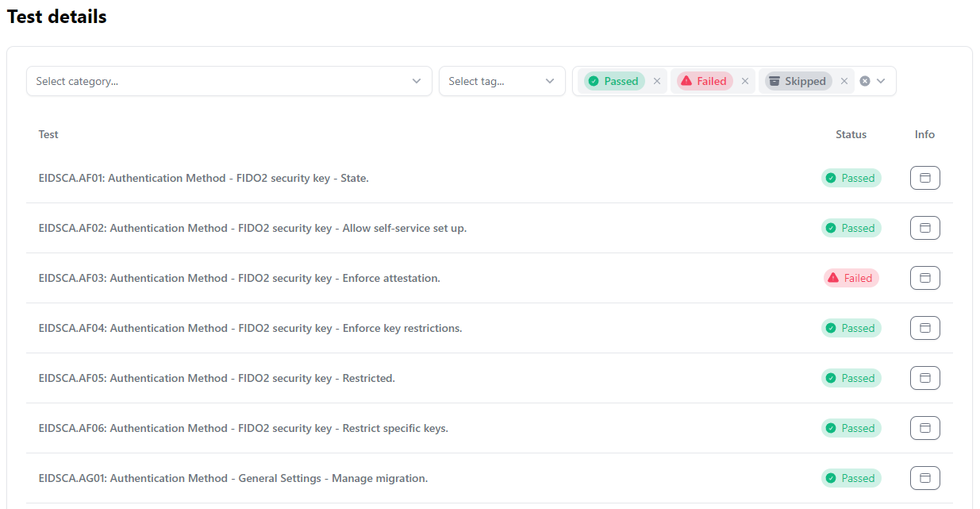Click Passed badge for EIDSCA.AF01
Screen dimensions: 980x509
tap(851, 178)
